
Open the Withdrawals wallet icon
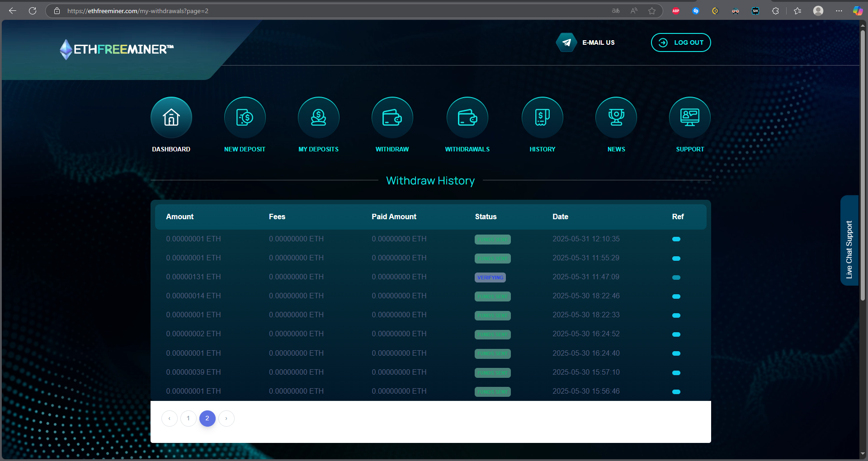[x=467, y=118]
